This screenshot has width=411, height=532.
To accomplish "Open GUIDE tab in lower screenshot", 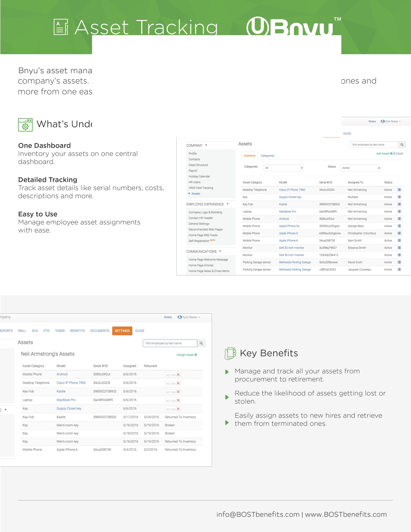I will [140, 331].
